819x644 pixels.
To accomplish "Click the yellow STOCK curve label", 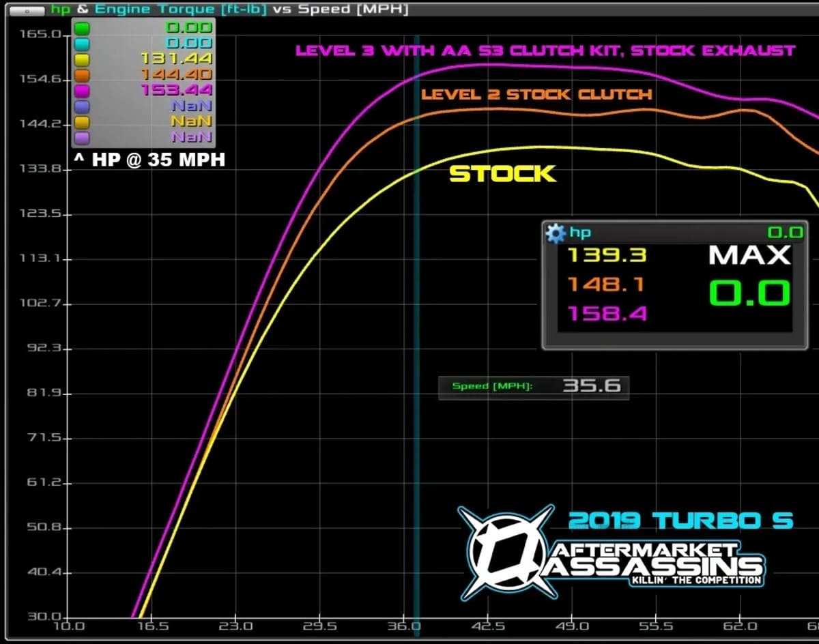I will tap(502, 174).
